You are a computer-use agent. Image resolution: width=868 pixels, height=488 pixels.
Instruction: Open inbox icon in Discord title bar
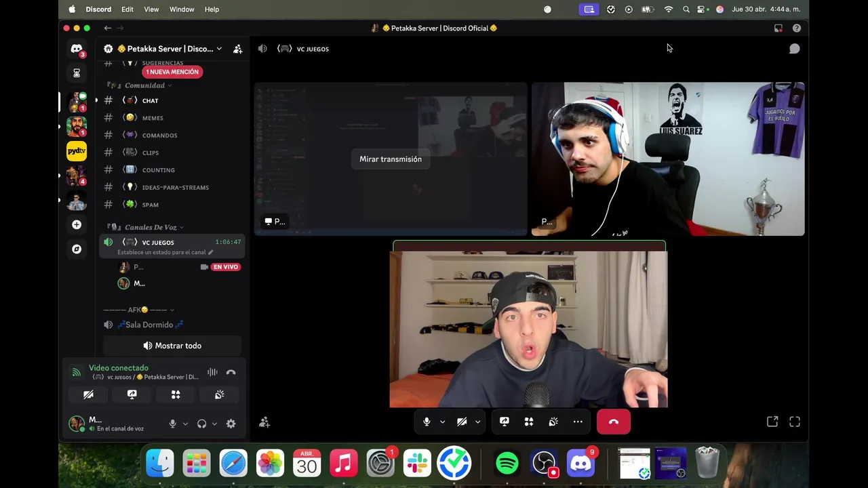click(778, 28)
